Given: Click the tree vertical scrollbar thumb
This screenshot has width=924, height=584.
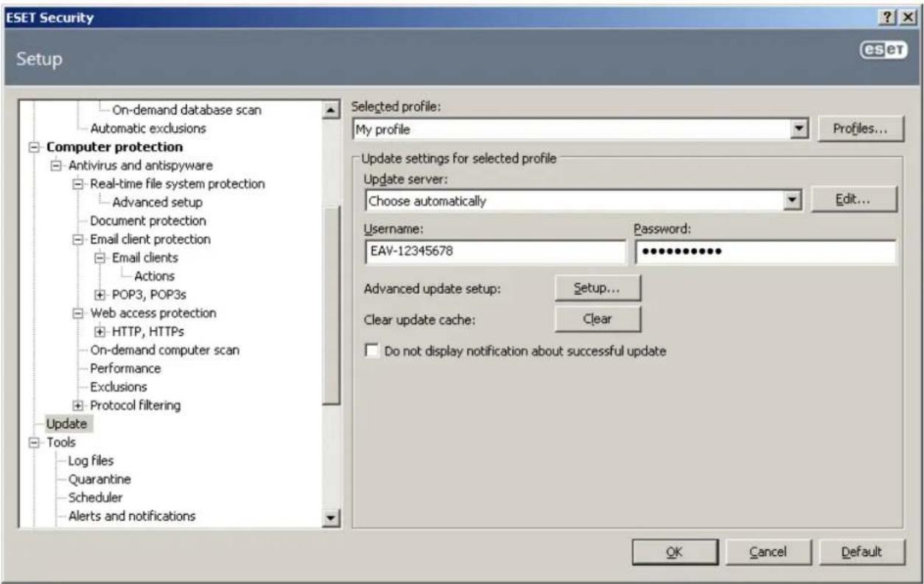Looking at the screenshot, I should [x=332, y=305].
